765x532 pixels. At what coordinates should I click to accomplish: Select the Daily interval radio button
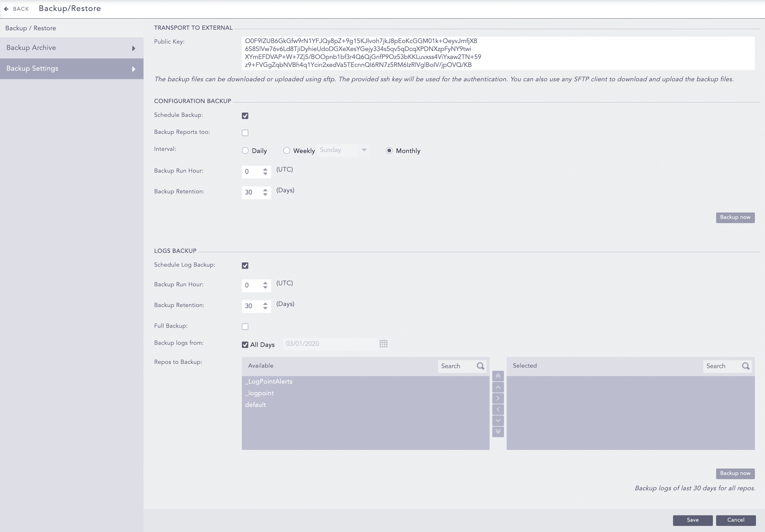pos(245,151)
